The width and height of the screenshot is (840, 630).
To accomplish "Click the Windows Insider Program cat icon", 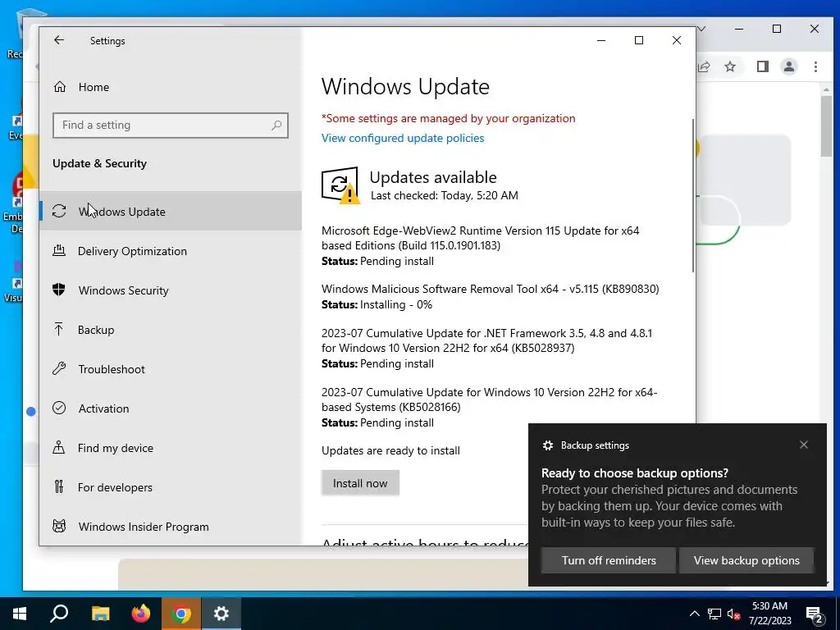I will [x=59, y=526].
